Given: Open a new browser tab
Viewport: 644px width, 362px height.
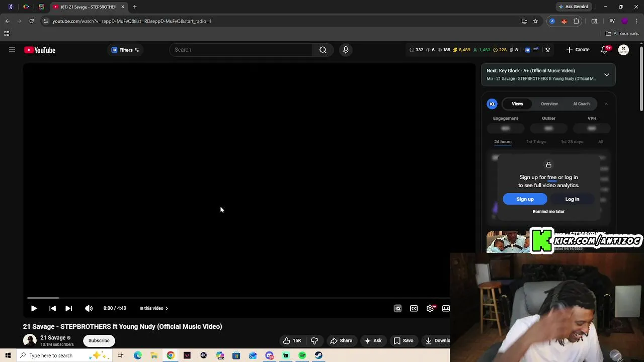Looking at the screenshot, I should coord(135,7).
